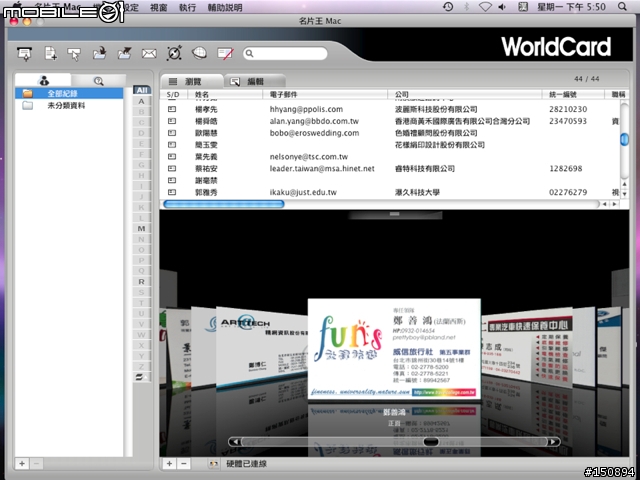Click the table scroll-down arrow
The height and width of the screenshot is (480, 640).
tap(624, 194)
